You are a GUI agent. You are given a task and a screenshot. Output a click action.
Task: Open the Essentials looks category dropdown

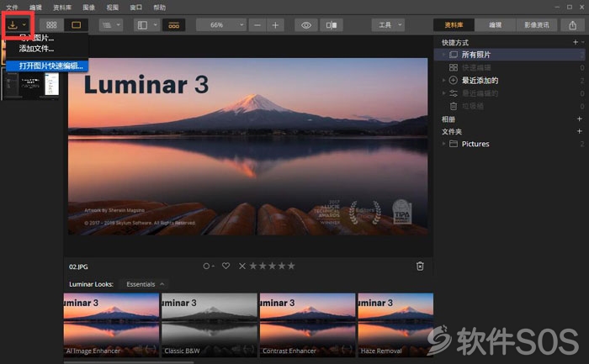point(146,284)
